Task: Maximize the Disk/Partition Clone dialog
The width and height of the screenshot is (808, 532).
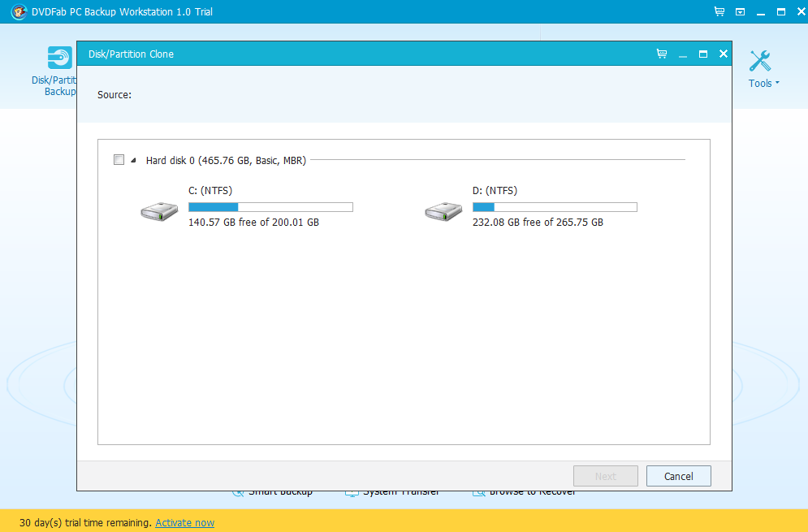Action: (703, 54)
